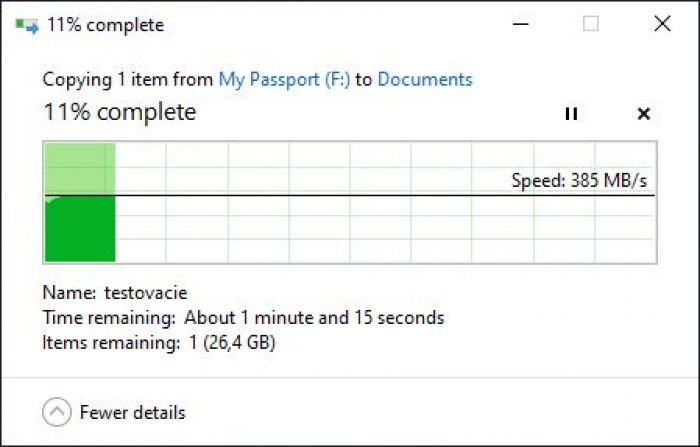Pause the file copy operation
The image size is (700, 447).
click(x=571, y=113)
